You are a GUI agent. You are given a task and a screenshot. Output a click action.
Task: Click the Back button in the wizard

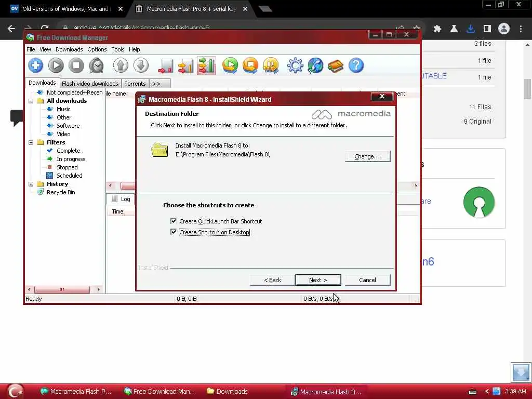(x=272, y=280)
